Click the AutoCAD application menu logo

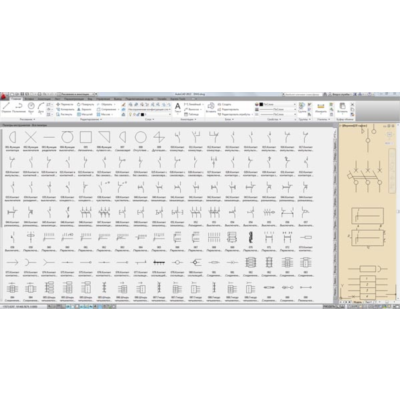click(3, 96)
